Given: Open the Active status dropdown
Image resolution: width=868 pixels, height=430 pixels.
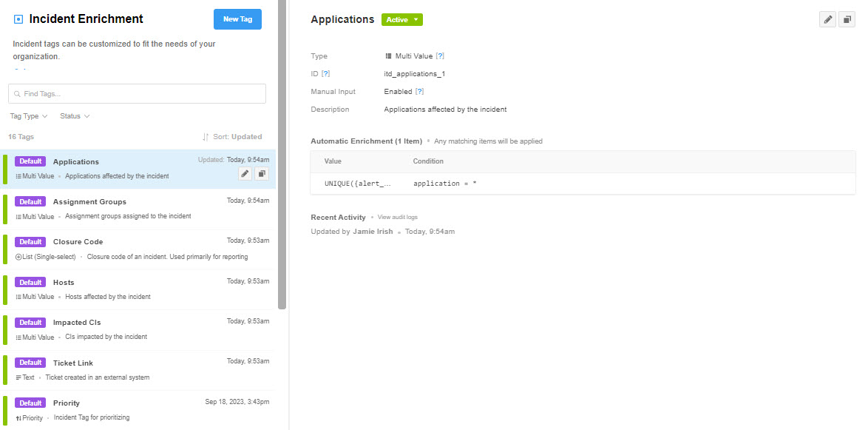Looking at the screenshot, I should point(401,20).
